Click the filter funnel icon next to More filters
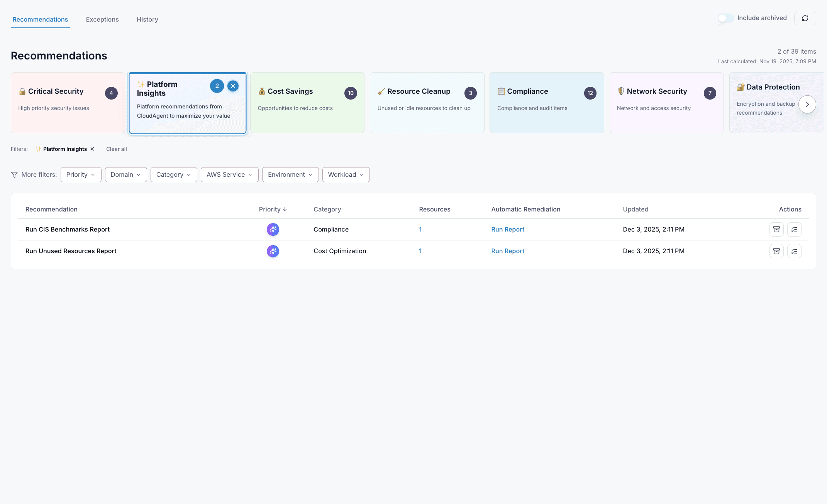Screen dimensions: 827x504 [14, 174]
